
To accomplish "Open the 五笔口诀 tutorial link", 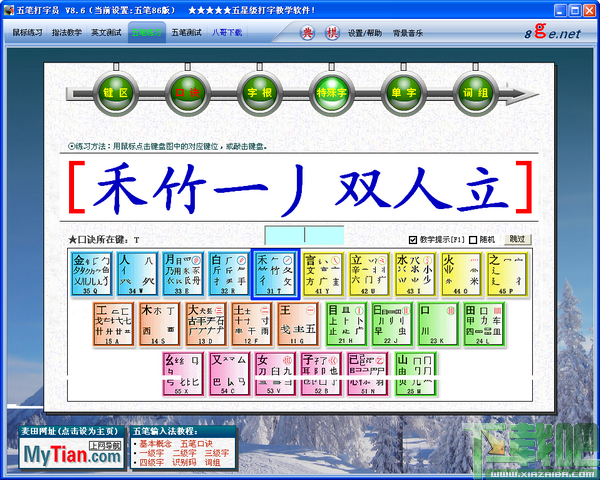I will click(x=196, y=444).
